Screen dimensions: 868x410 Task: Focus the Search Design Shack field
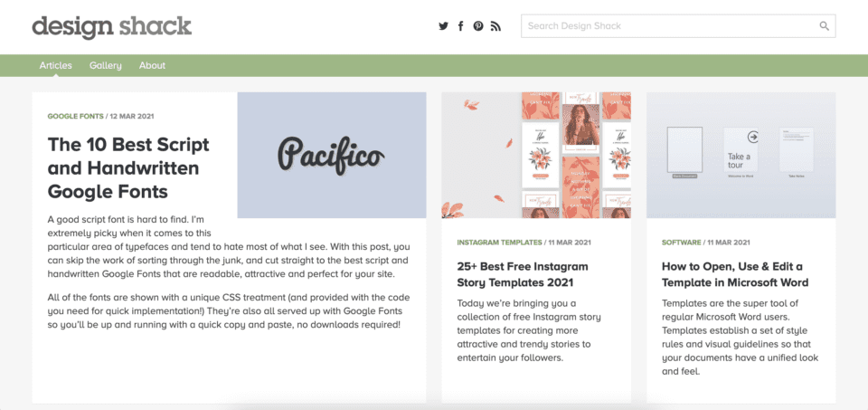coord(669,26)
